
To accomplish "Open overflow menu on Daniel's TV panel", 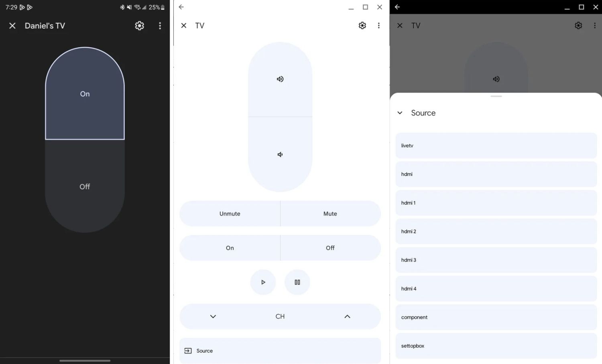I will (160, 26).
